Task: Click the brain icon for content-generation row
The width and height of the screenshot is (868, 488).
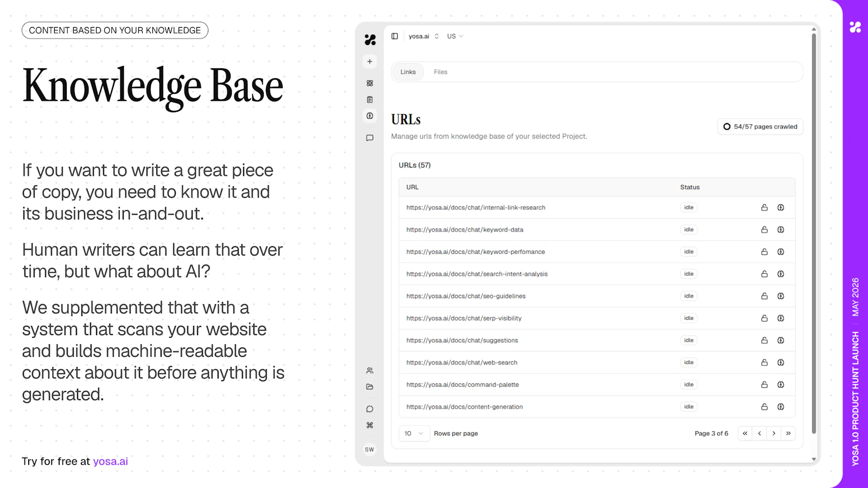Action: (781, 407)
